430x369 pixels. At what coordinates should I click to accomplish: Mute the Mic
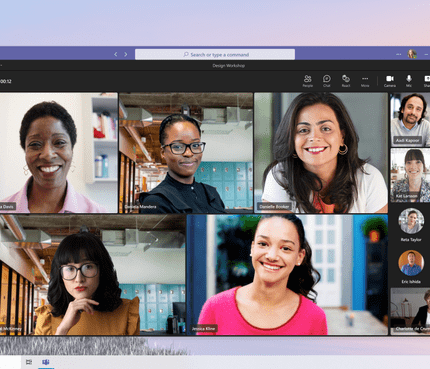click(409, 81)
